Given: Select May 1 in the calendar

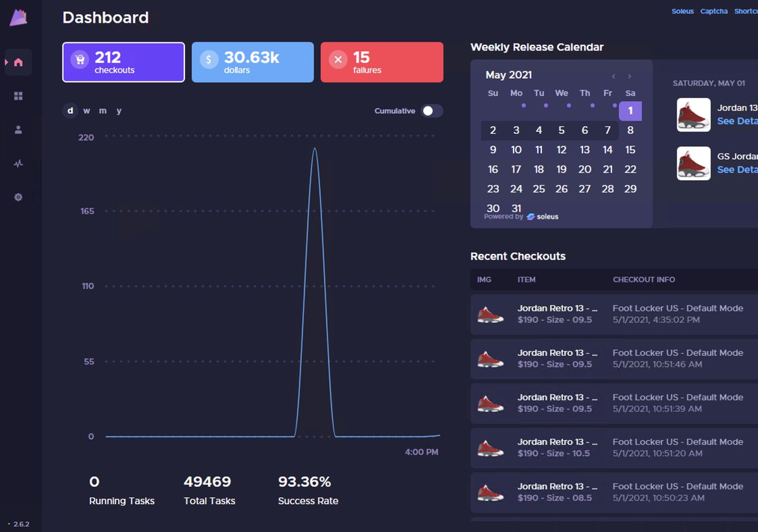Looking at the screenshot, I should pyautogui.click(x=630, y=111).
